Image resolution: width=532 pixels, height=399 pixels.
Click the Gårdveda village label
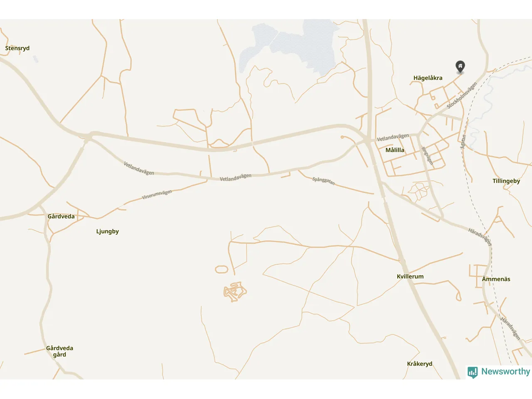coord(61,216)
